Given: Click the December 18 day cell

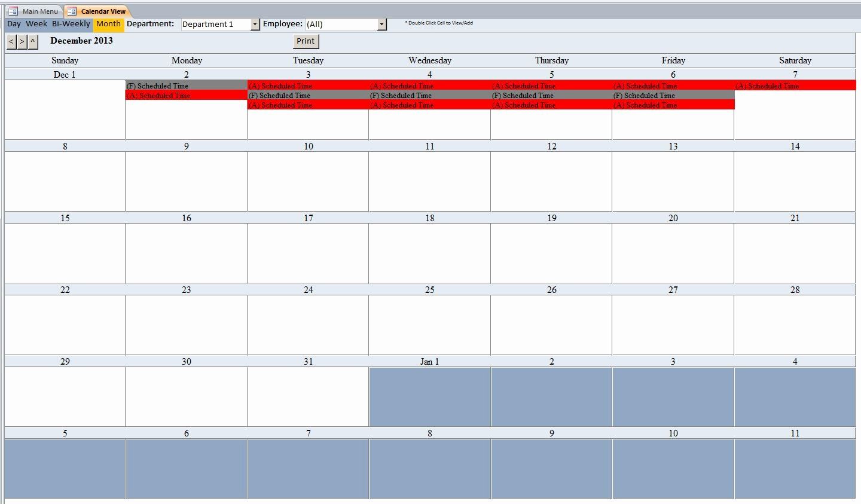Looking at the screenshot, I should pos(429,253).
